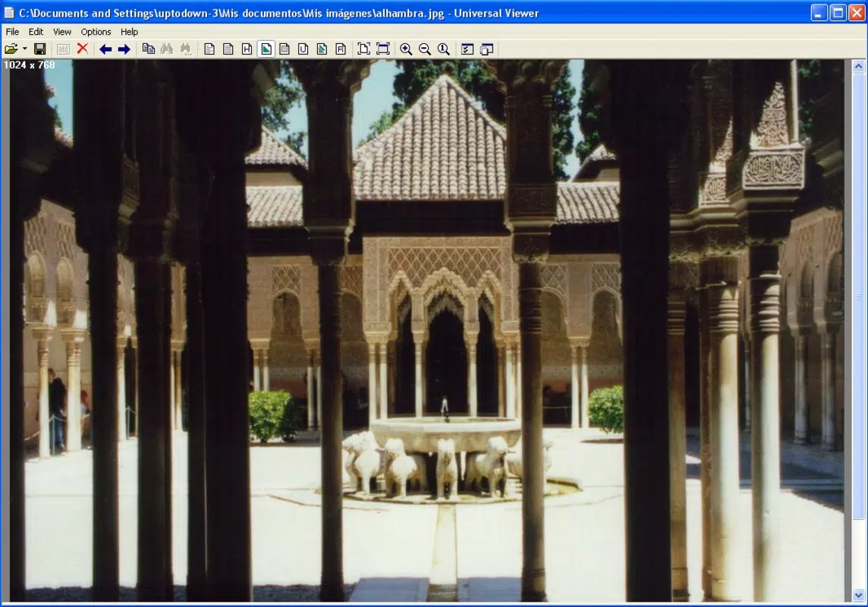Toggle Hex view mode (H page icon)
Viewport: 868px width, 607px height.
pyautogui.click(x=247, y=49)
